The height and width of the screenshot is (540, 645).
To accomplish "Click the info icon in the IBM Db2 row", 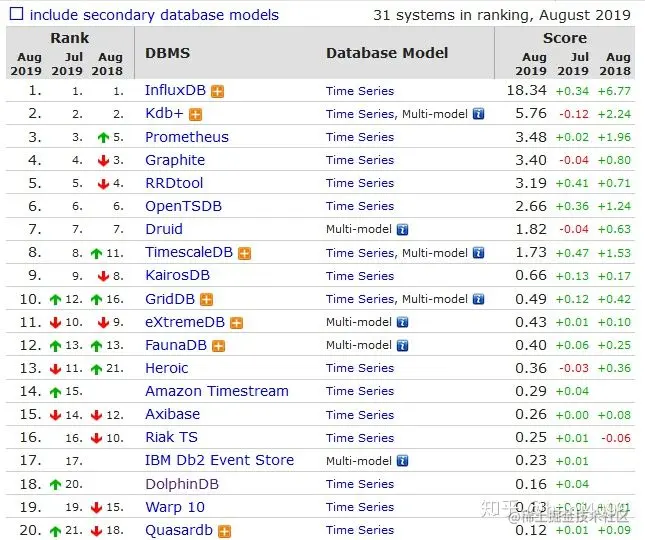I will (x=402, y=461).
